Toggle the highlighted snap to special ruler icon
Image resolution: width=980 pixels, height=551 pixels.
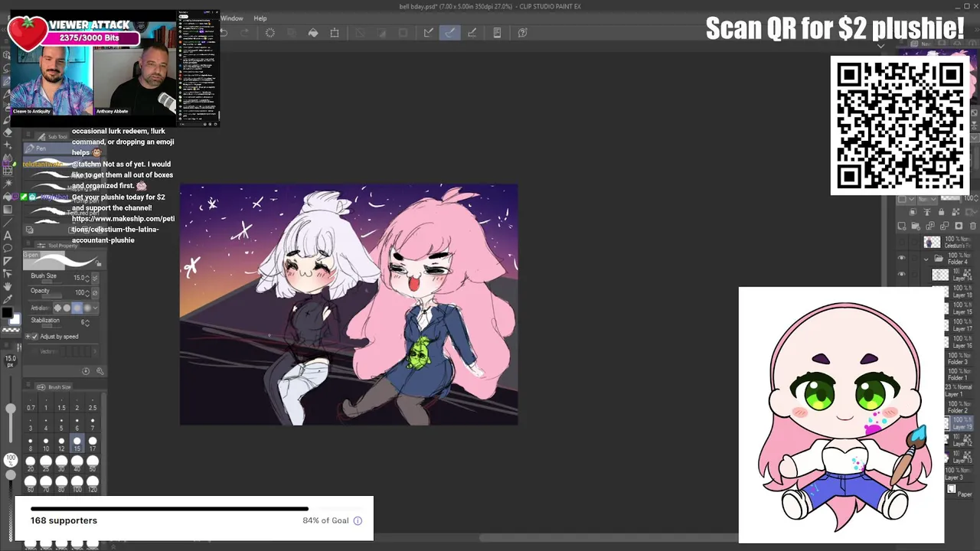[x=450, y=33]
